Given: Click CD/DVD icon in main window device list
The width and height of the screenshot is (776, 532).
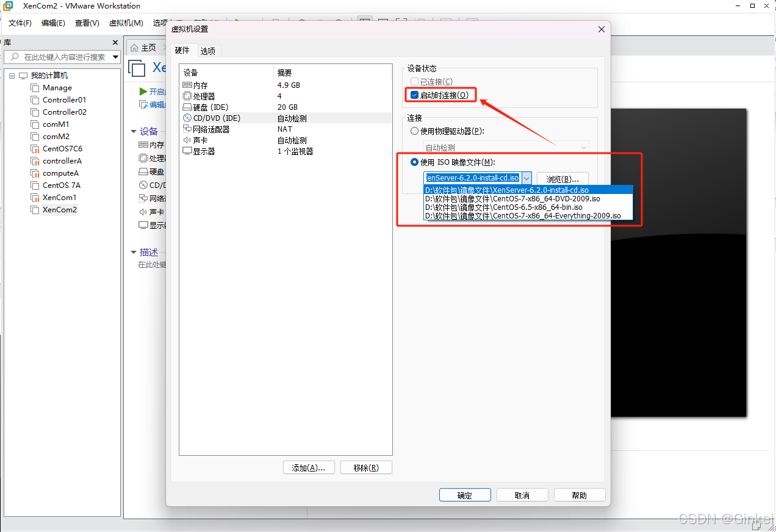Looking at the screenshot, I should pos(143,185).
